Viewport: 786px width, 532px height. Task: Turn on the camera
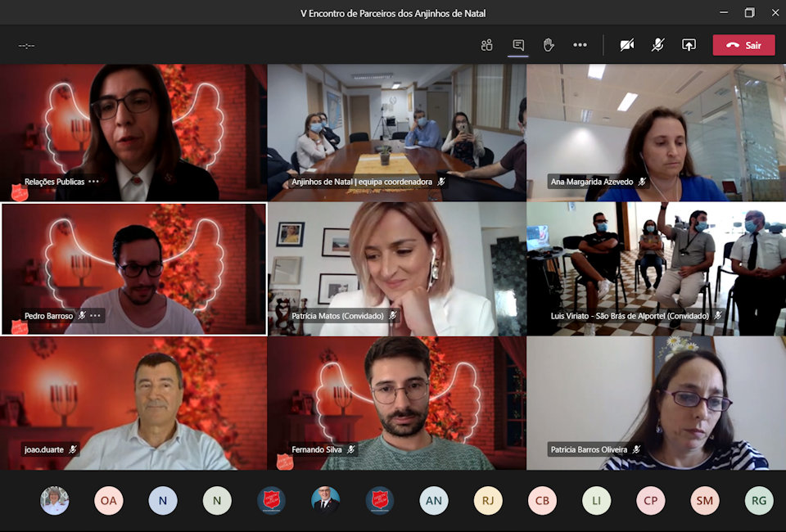[627, 45]
